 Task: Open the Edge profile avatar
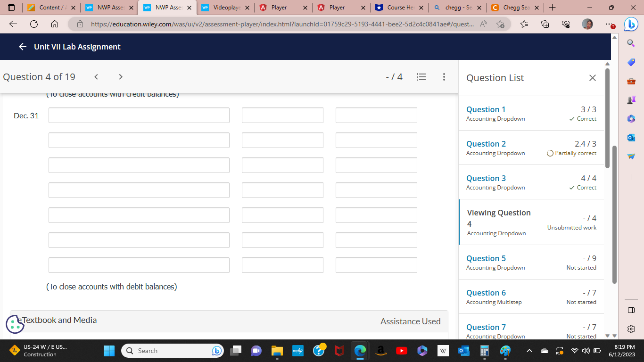587,24
